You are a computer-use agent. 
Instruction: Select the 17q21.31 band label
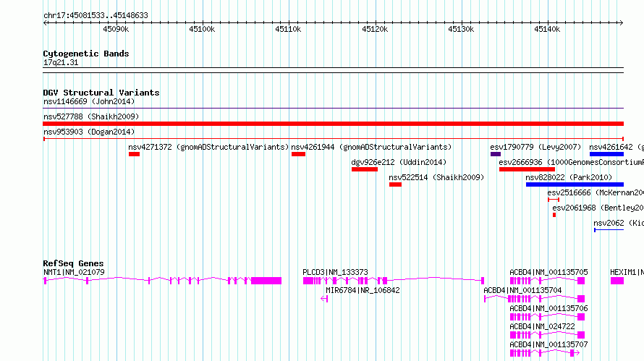coord(61,62)
